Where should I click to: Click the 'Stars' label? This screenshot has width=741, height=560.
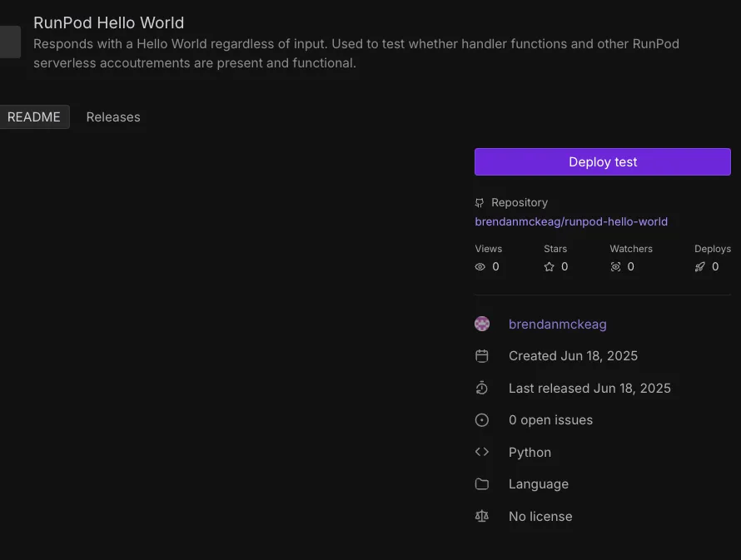click(x=555, y=249)
